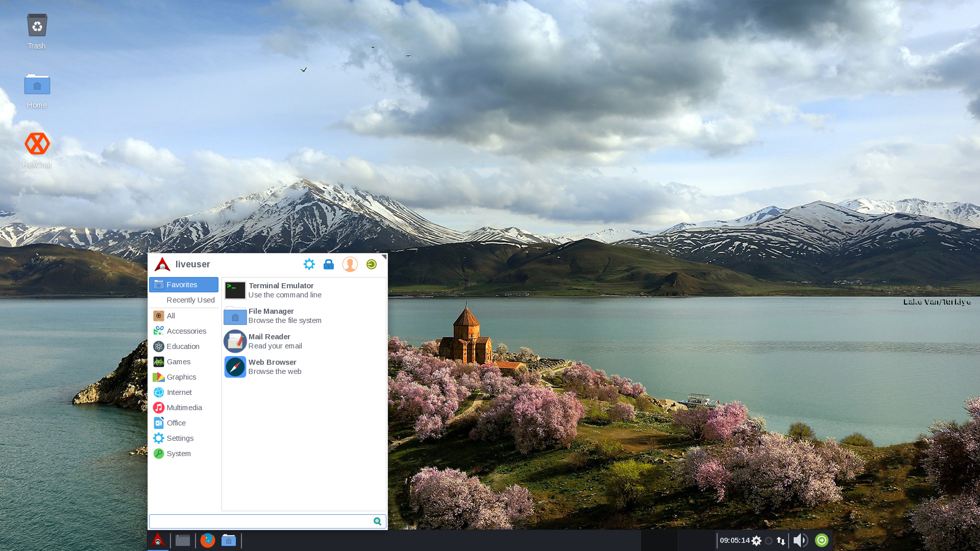Viewport: 980px width, 551px height.
Task: Show desktop via the taskbar button
Action: coord(183,540)
